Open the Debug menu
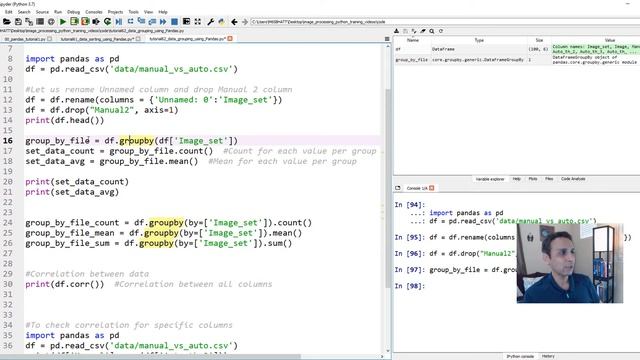This screenshot has height=360, width=640. 73,12
